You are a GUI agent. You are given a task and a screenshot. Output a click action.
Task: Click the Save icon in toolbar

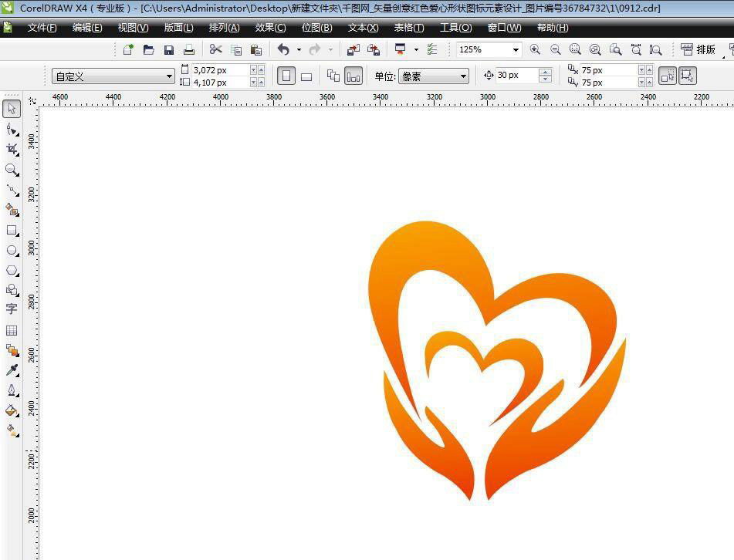point(169,49)
